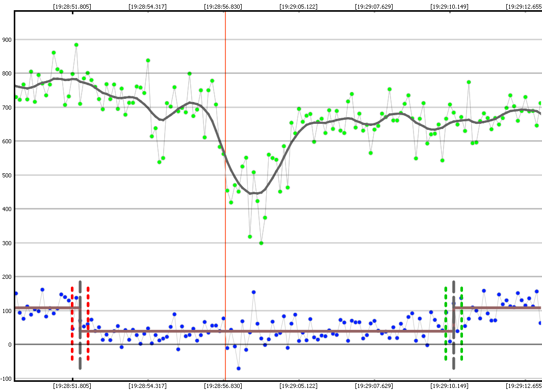Click the bottom axis label [19:29:05.122]
The image size is (542, 392).
click(x=298, y=386)
